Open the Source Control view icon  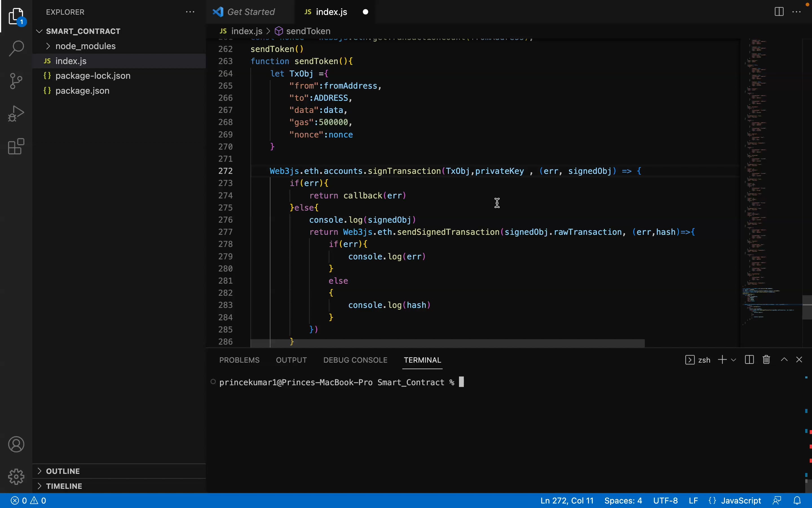click(x=16, y=81)
